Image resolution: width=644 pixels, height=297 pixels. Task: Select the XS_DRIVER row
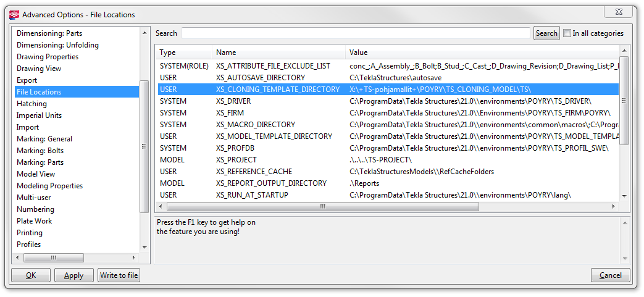(x=387, y=101)
